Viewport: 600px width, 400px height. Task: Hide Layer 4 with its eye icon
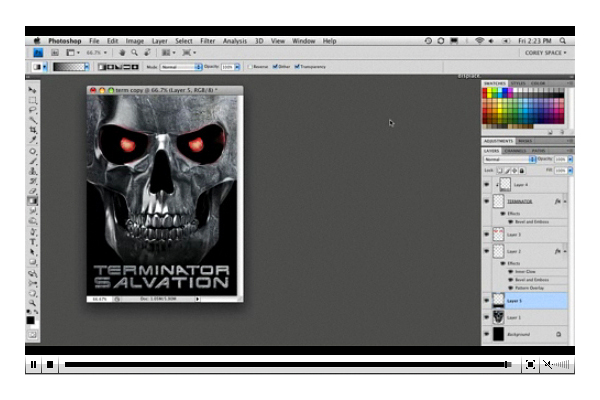pos(487,184)
